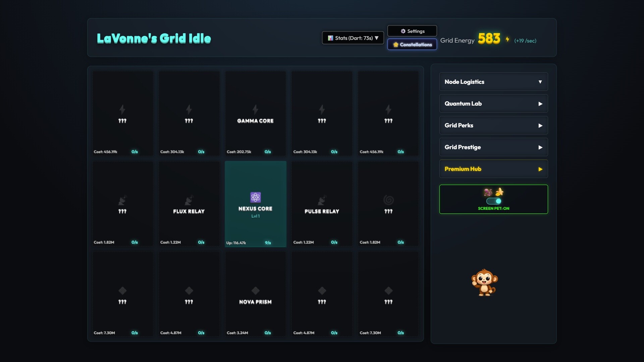Expand the Grid Perks panel
The width and height of the screenshot is (644, 362).
[493, 125]
